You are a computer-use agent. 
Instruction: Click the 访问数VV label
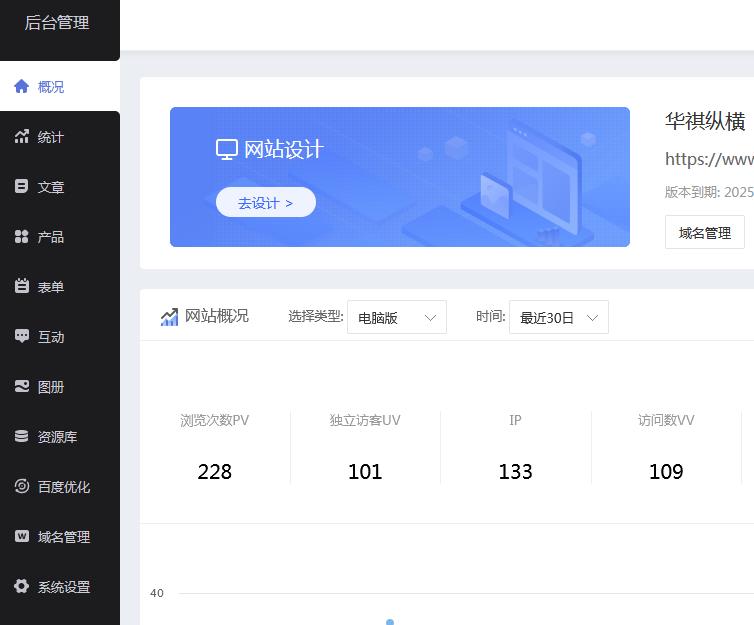tap(666, 420)
